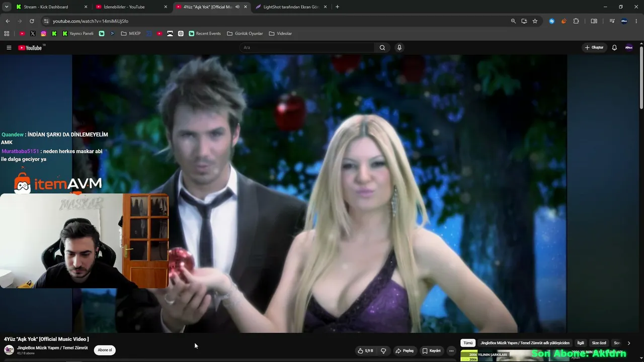Open more actions three-dot menu under video
This screenshot has width=644, height=362.
451,351
